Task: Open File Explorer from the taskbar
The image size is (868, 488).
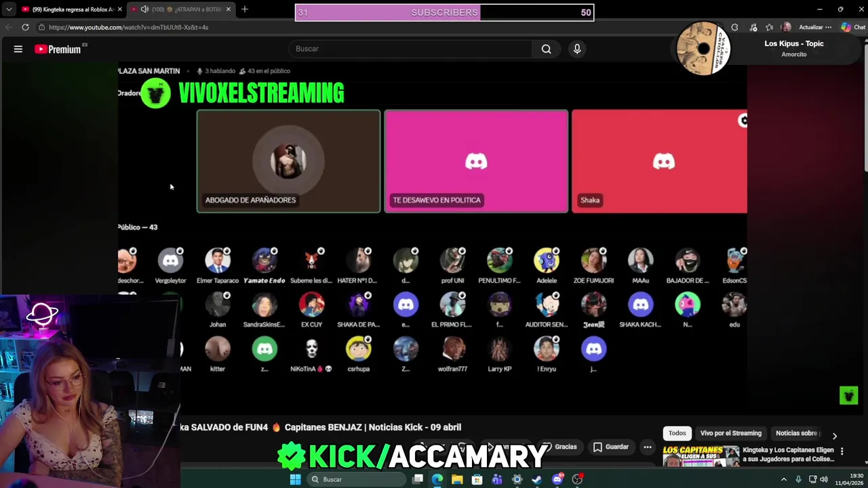Action: pos(457,479)
